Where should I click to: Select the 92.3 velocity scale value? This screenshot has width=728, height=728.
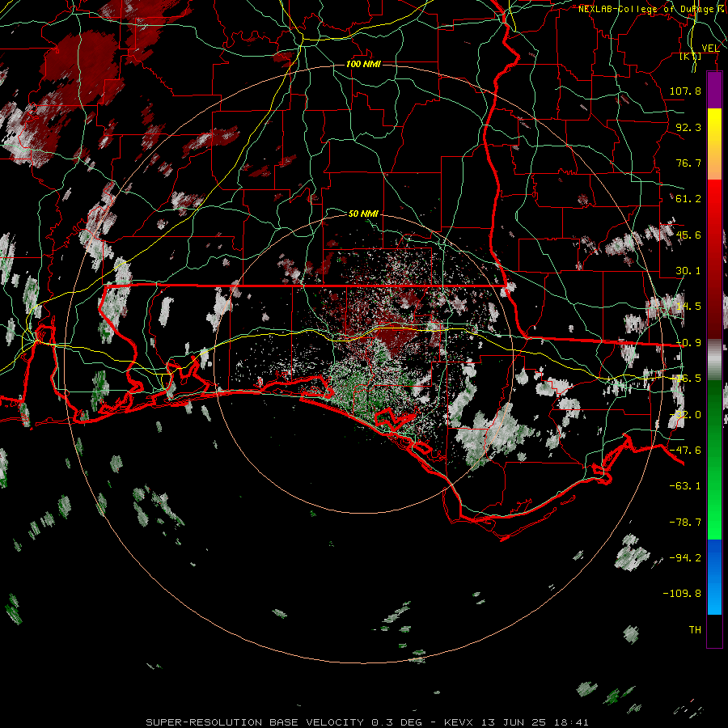coord(688,127)
